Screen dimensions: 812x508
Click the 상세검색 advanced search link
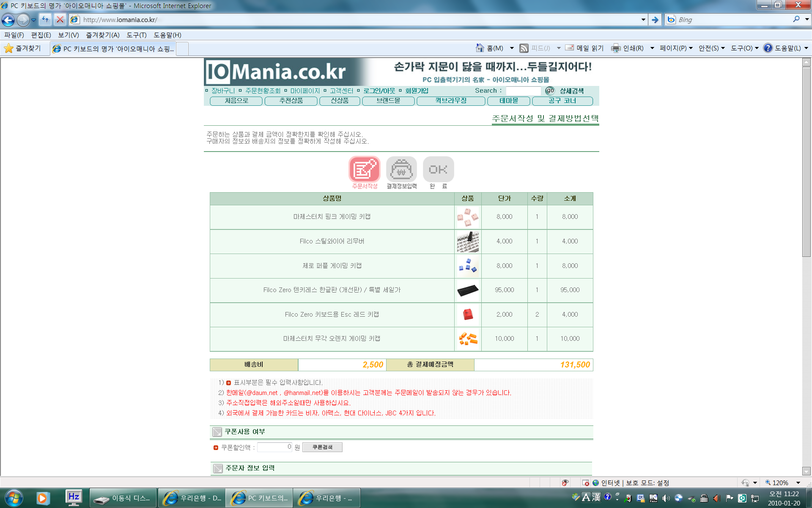(572, 91)
